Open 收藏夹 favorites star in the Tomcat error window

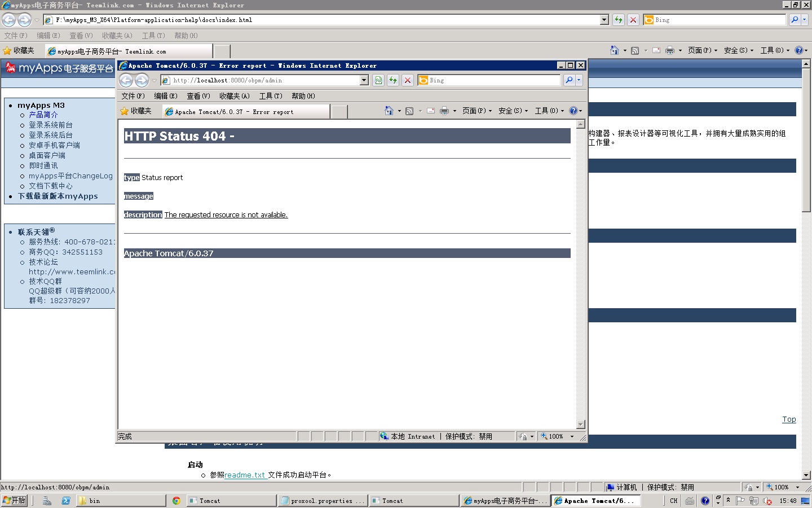[x=136, y=111]
